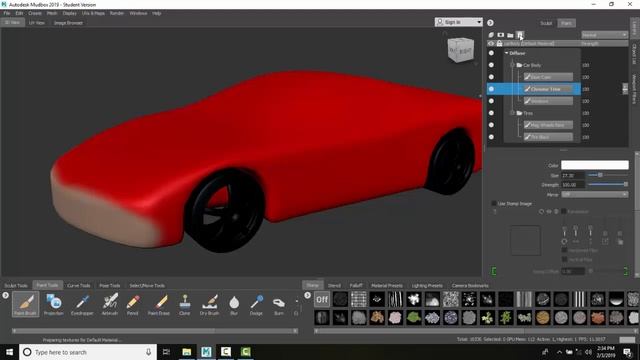Open the Material Presets tab
640x360 pixels.
point(387,285)
